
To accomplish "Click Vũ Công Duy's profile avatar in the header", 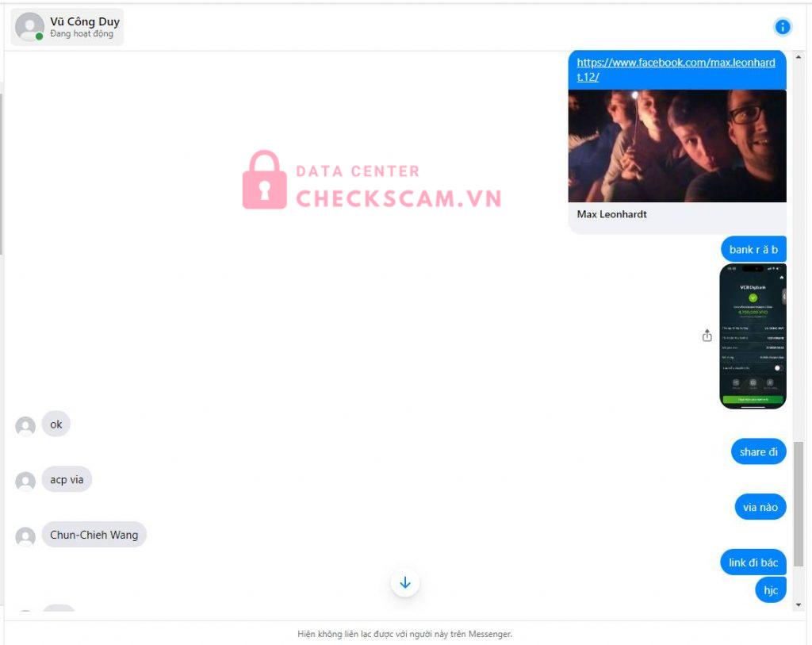I will point(29,27).
